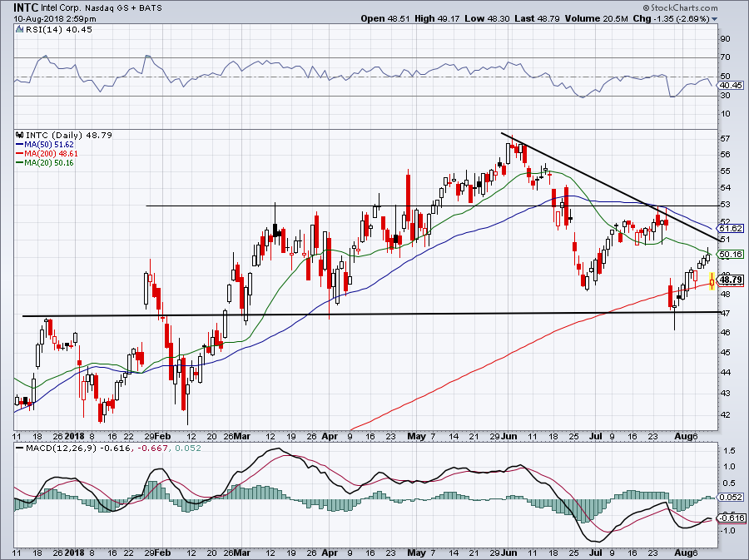Click the MACD(12,26,9) legend label
749x560 pixels.
(x=59, y=448)
